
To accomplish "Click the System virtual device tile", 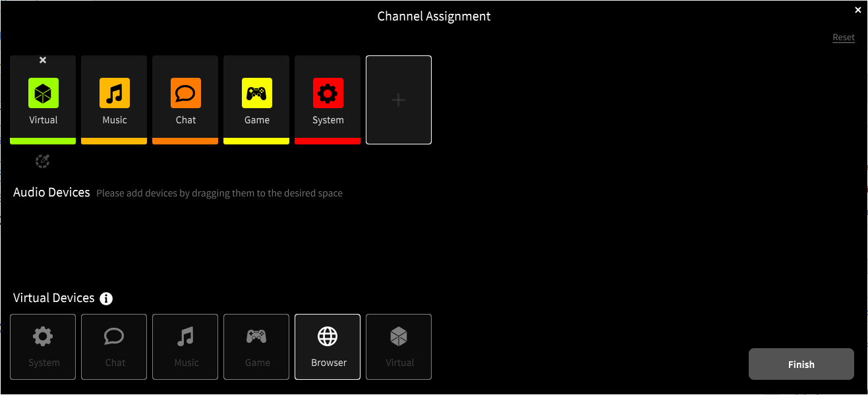I will [43, 347].
